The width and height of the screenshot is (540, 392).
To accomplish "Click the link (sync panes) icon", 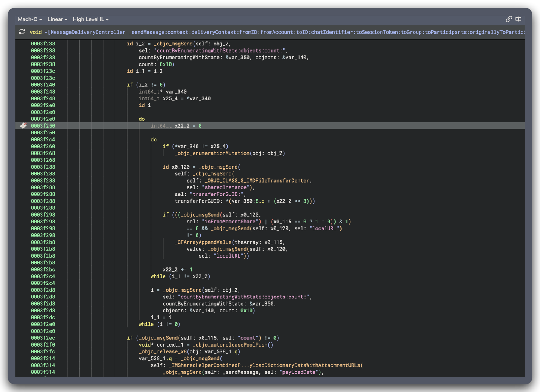I will (x=509, y=19).
